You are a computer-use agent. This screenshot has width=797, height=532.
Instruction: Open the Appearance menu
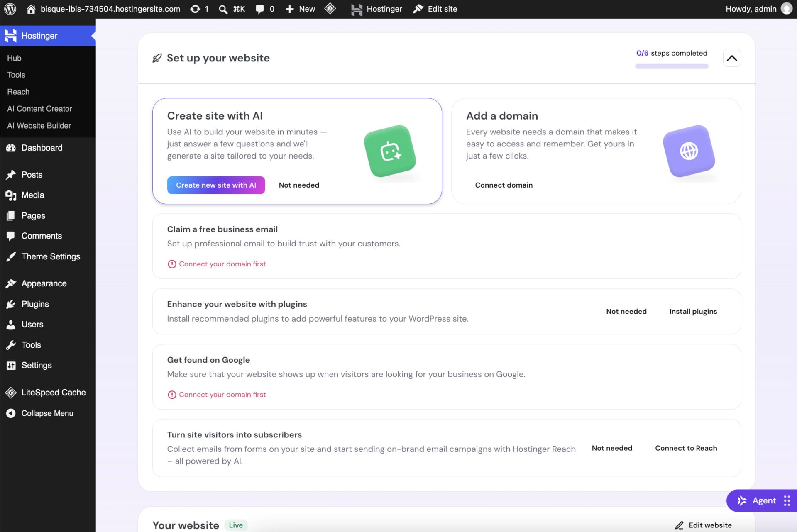(x=48, y=283)
